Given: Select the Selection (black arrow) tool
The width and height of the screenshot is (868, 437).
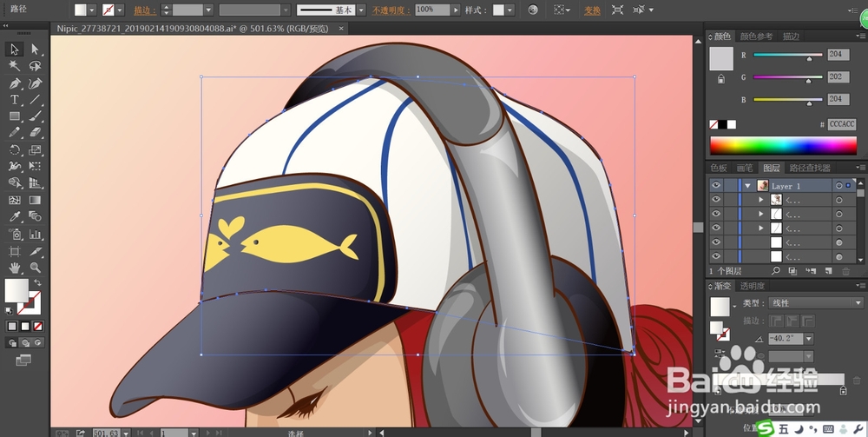Looking at the screenshot, I should 15,50.
